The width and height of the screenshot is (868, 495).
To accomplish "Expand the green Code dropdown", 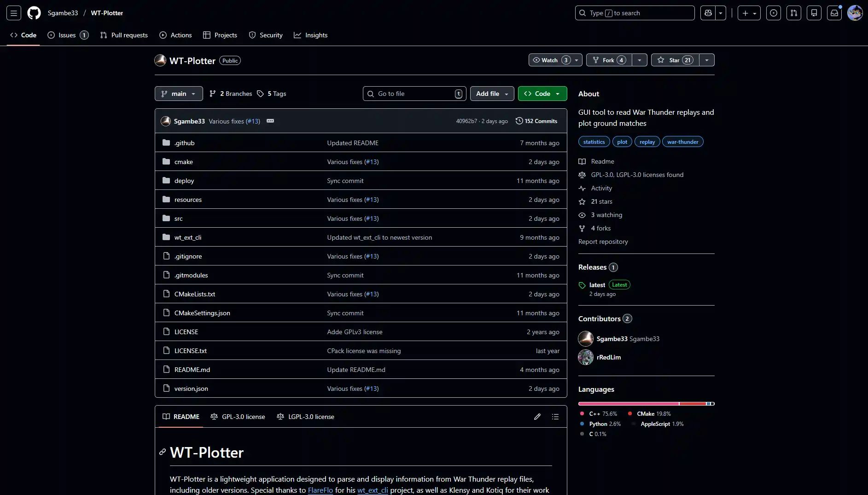I will (542, 94).
